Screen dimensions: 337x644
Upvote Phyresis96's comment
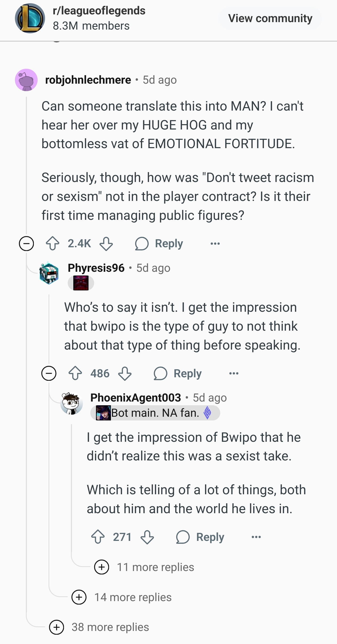(x=75, y=373)
